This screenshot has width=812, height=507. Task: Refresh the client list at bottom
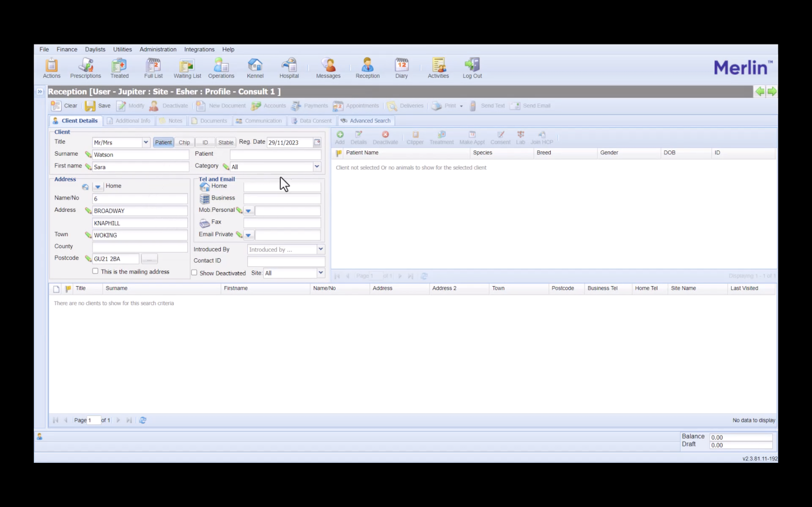click(x=143, y=420)
